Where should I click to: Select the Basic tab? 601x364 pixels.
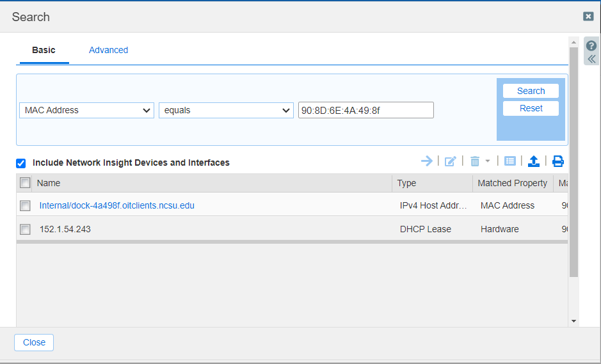(x=44, y=50)
